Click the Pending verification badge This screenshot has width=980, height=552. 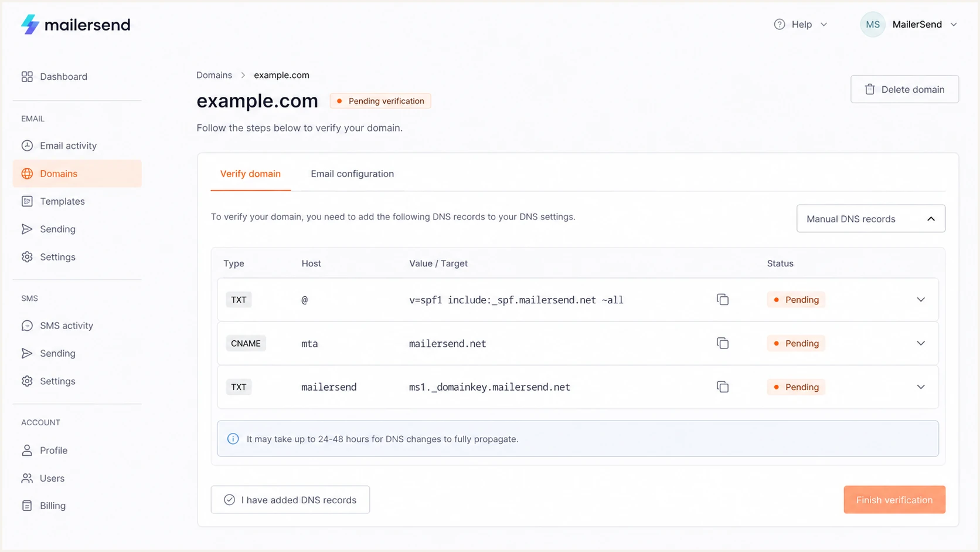[x=380, y=101]
